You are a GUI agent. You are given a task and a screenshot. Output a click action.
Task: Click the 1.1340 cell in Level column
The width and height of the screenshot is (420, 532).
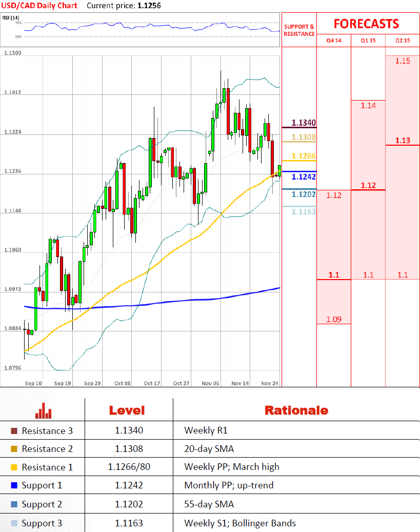coord(129,430)
